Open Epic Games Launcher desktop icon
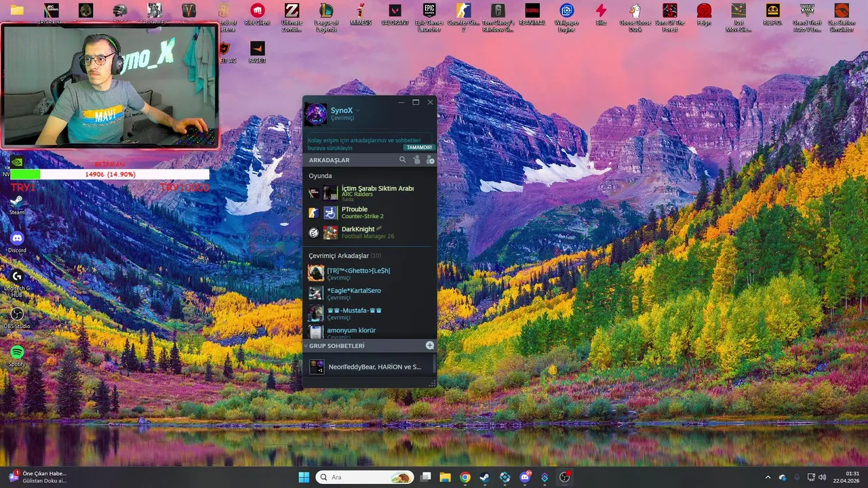 point(429,17)
